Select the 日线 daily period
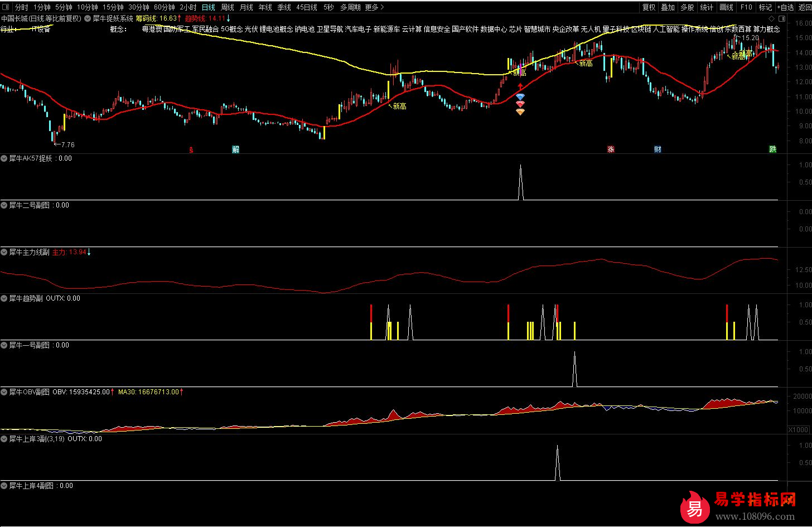 point(209,7)
